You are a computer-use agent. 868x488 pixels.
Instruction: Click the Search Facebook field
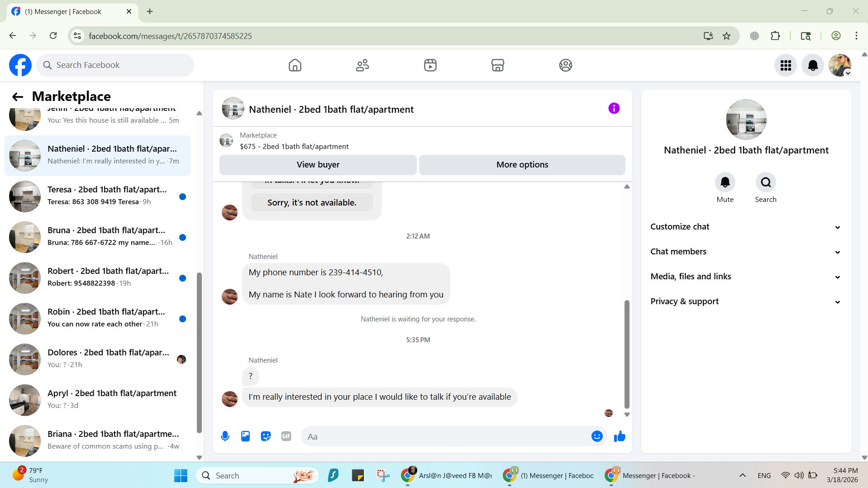[x=116, y=65]
